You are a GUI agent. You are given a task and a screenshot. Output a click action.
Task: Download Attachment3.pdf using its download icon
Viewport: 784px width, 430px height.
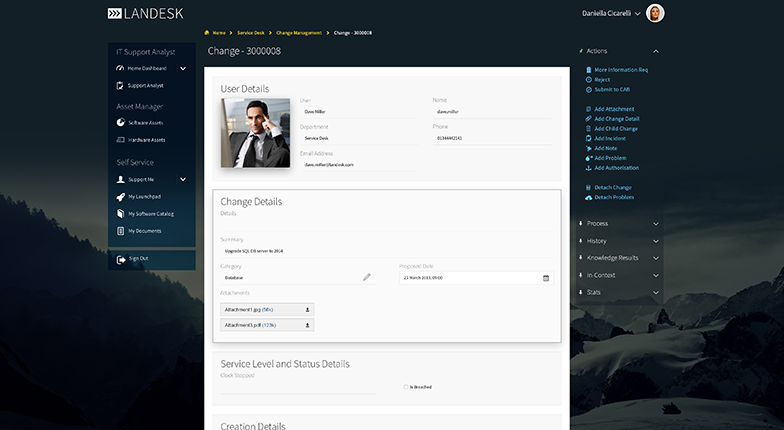[x=308, y=325]
